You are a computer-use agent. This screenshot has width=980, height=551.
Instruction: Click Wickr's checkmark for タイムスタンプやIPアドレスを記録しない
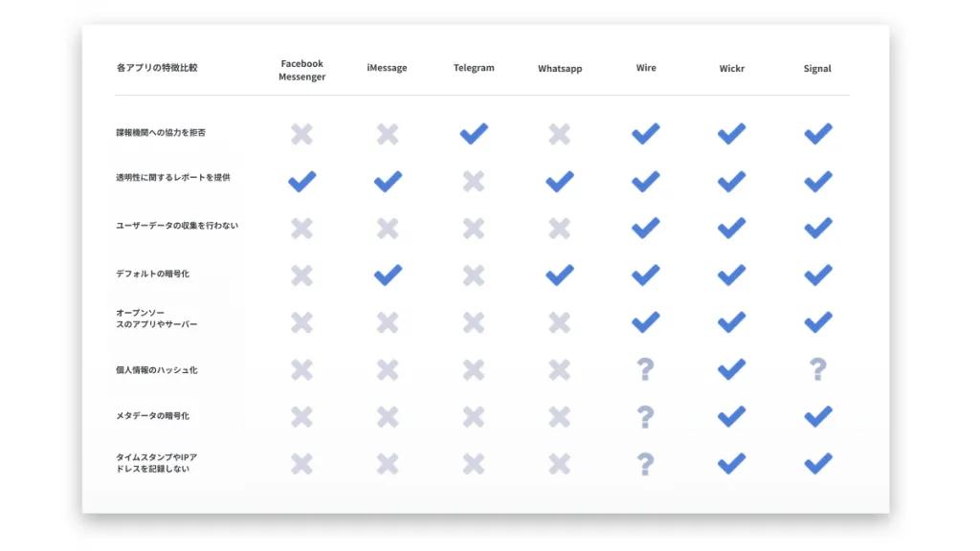coord(731,464)
